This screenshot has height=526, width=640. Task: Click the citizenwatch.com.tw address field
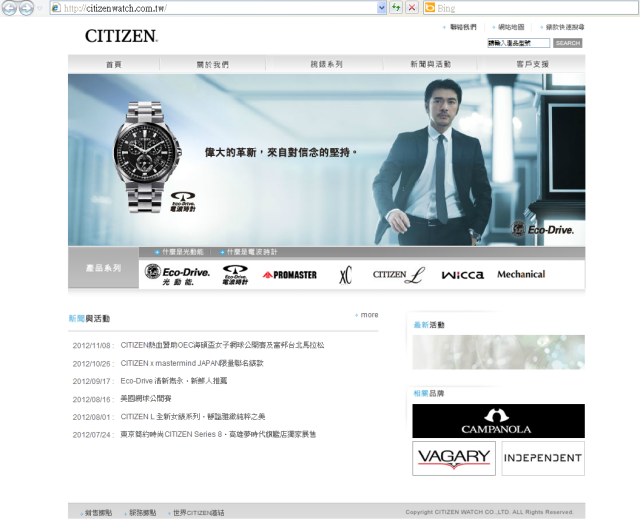(219, 8)
